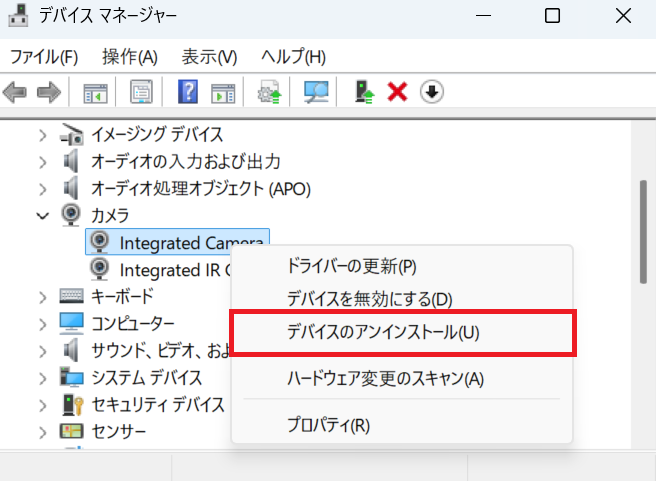Collapse the カメラ node
This screenshot has width=656, height=481.
click(43, 216)
